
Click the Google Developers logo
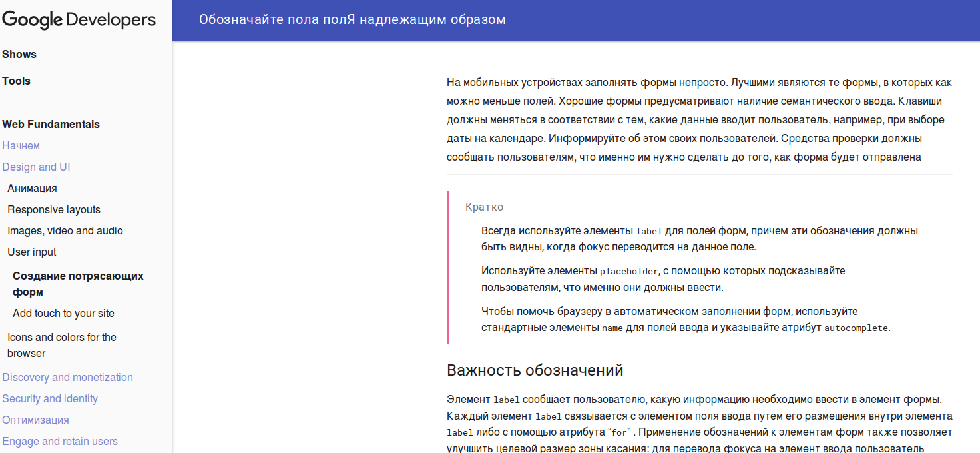(79, 20)
